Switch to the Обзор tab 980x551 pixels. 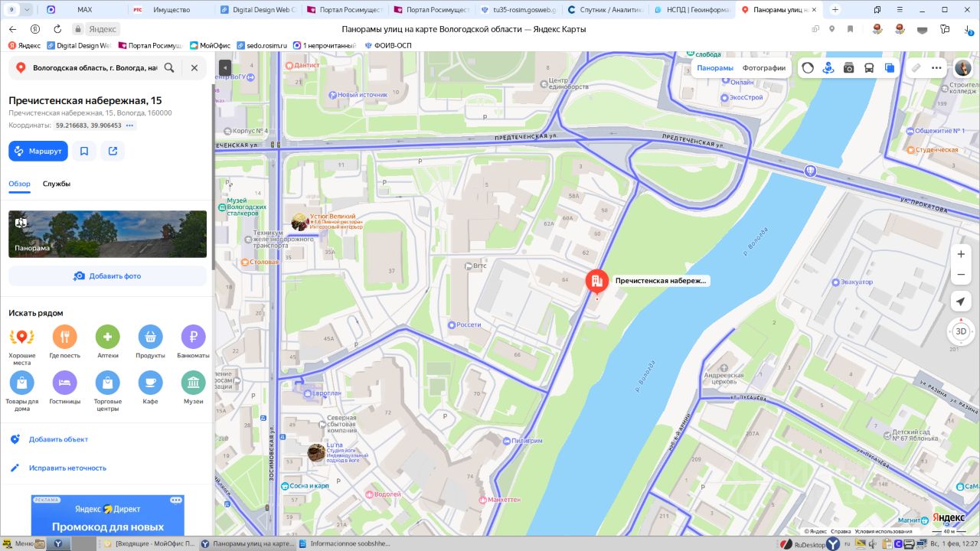(20, 184)
